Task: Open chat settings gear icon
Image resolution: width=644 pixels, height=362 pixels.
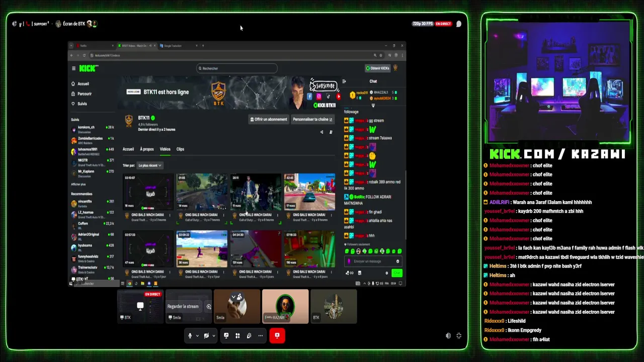Action: 386,273
